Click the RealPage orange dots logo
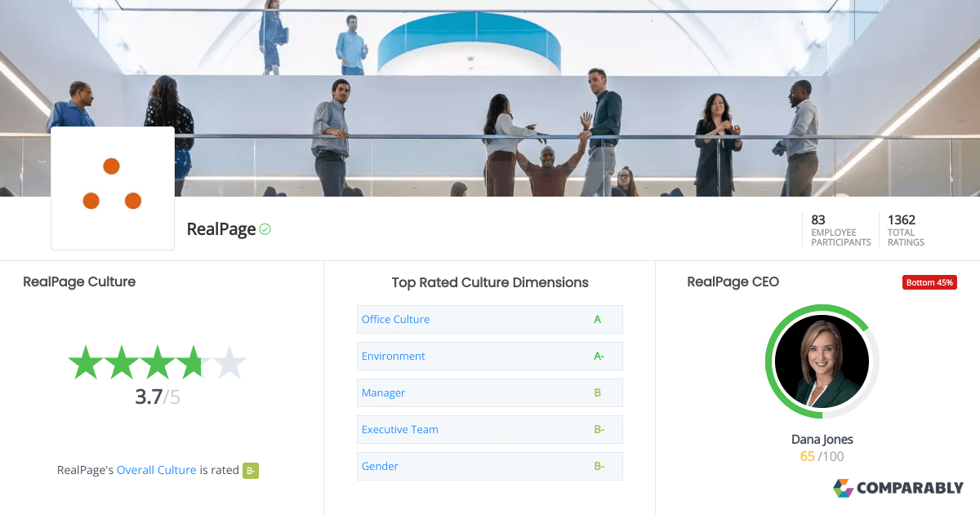The width and height of the screenshot is (980, 514). click(113, 188)
